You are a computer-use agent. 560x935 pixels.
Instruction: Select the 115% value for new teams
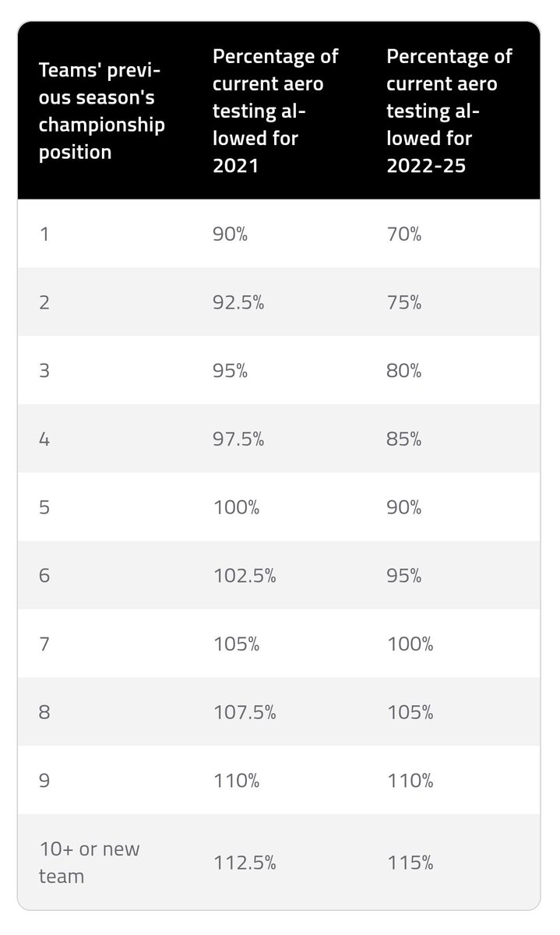coord(409,863)
